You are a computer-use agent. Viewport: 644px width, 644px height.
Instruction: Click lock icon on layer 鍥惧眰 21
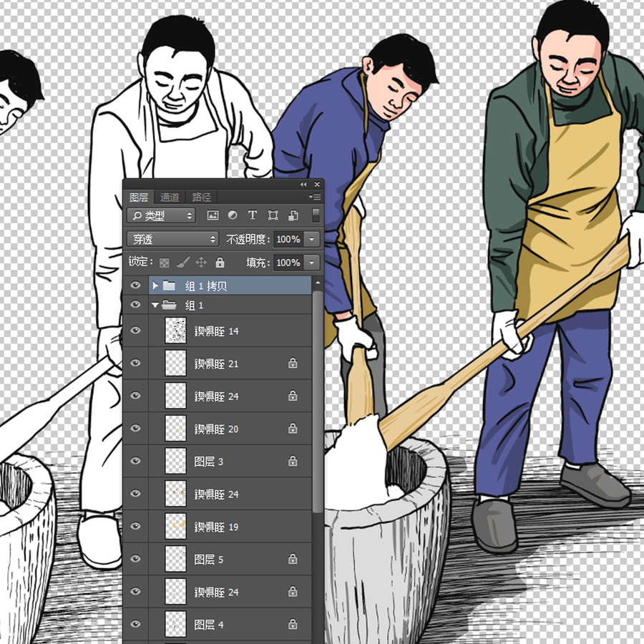293,363
